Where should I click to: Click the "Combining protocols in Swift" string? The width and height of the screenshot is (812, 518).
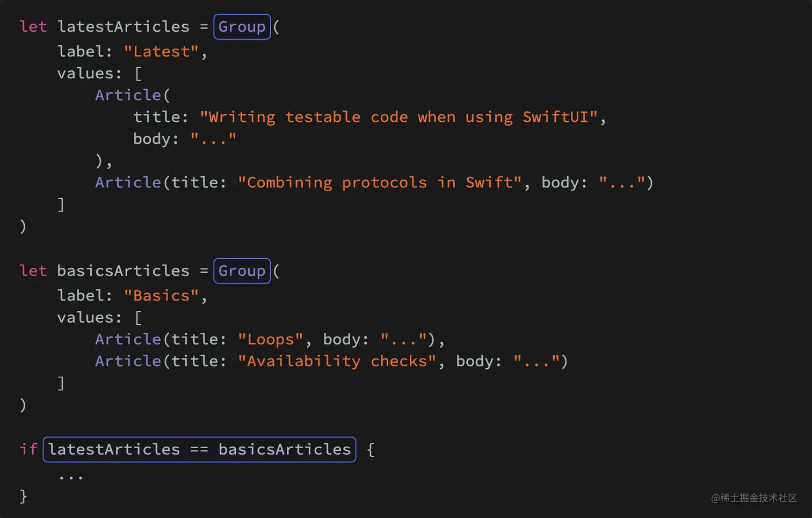pos(380,183)
